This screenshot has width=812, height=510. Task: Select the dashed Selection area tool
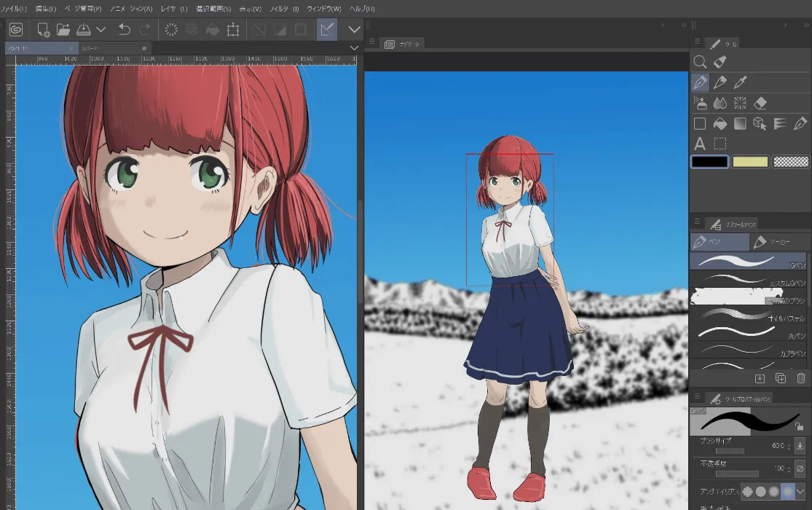pos(720,143)
